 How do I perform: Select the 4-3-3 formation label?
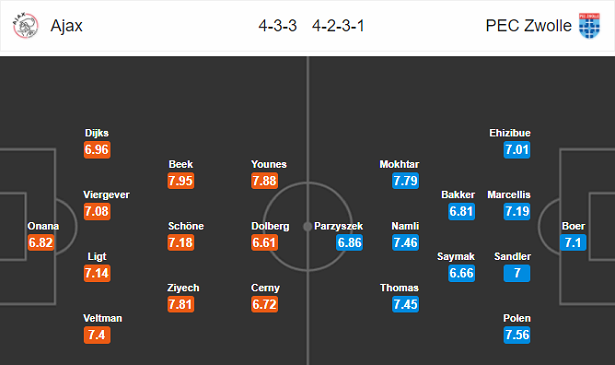(x=277, y=26)
